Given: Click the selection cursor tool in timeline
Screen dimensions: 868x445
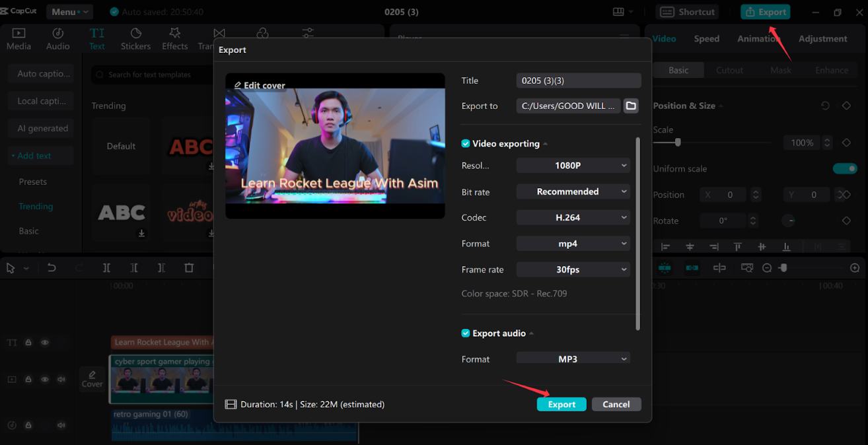Looking at the screenshot, I should coord(11,268).
